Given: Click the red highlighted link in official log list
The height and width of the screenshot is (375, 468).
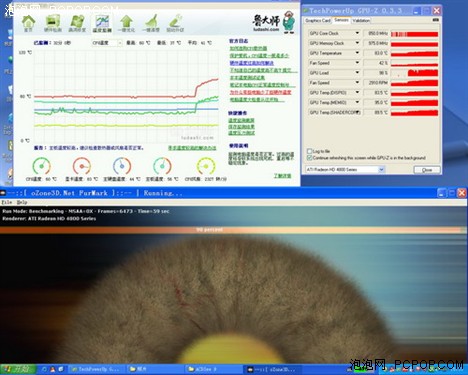Looking at the screenshot, I should coord(260,92).
